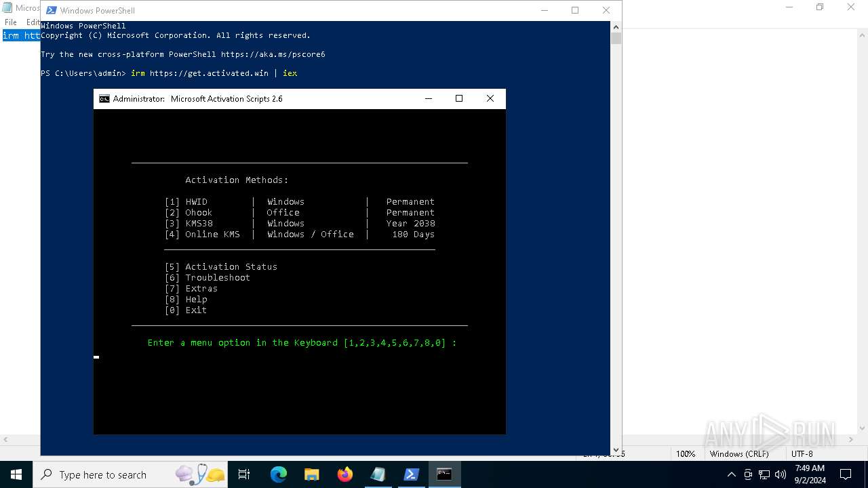The height and width of the screenshot is (488, 868).
Task: Show hidden system tray icons
Action: (x=731, y=474)
